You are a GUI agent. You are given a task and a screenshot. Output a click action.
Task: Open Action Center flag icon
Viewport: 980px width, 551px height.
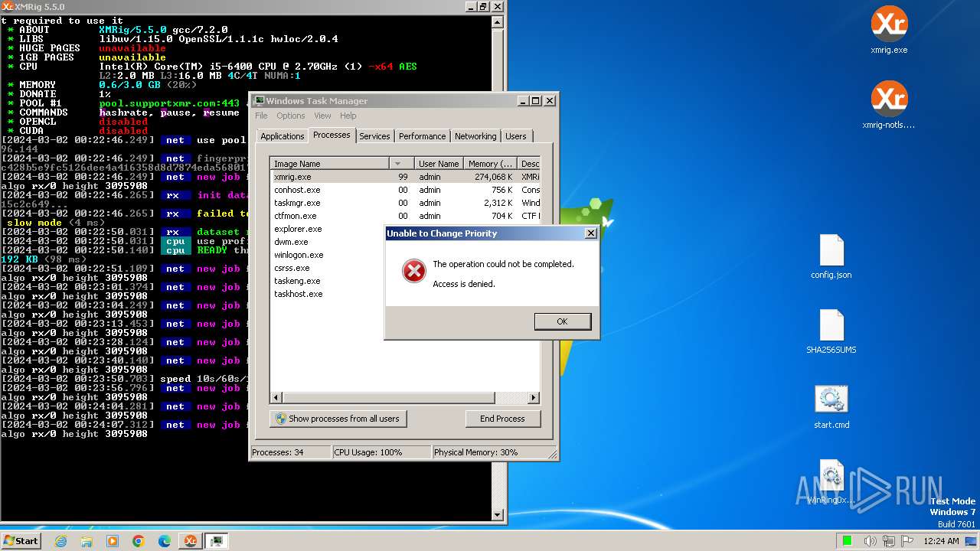907,541
